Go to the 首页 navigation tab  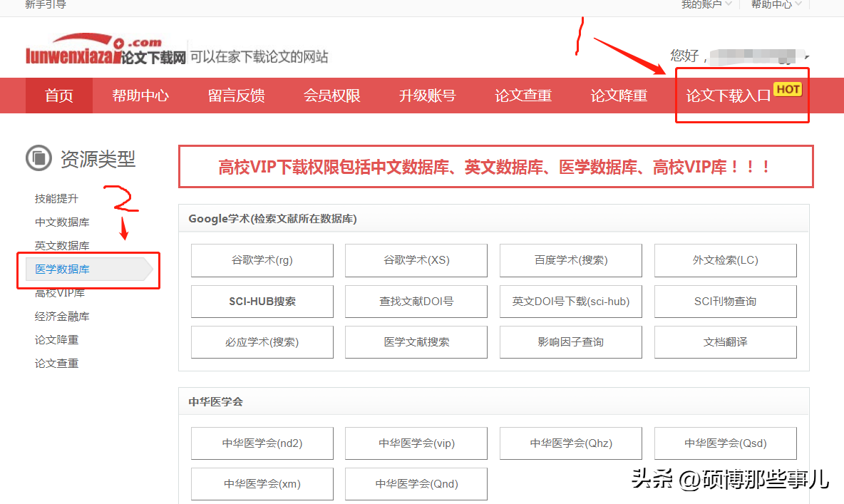tap(59, 96)
